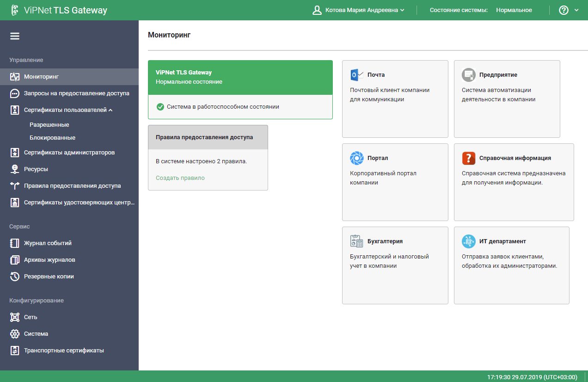Open Журнал событий in the sidebar

pyautogui.click(x=69, y=243)
